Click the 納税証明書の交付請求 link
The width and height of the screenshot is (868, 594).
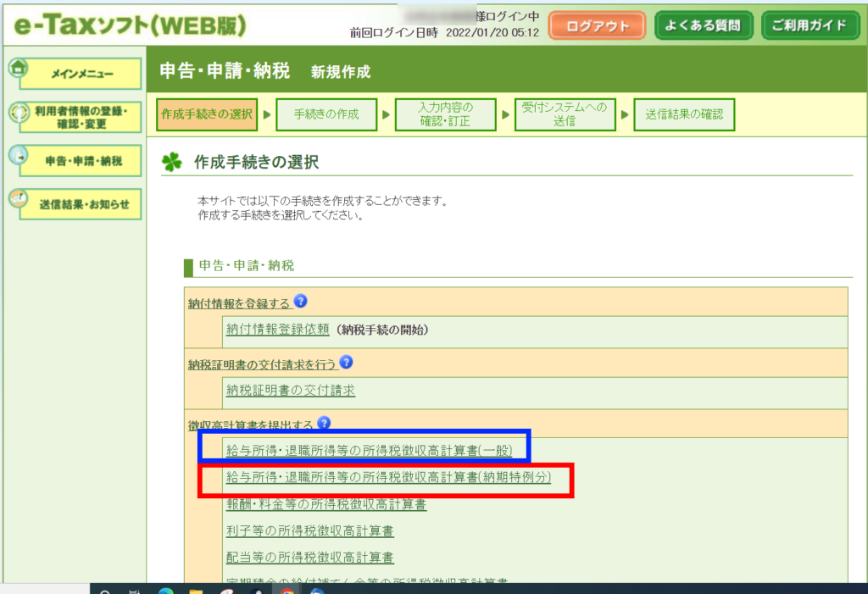(291, 390)
